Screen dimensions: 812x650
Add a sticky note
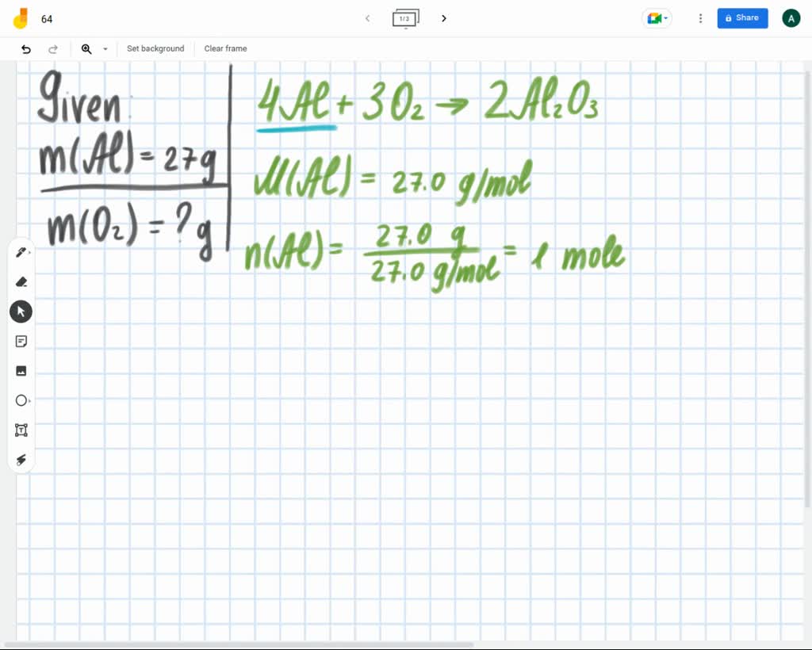21,341
